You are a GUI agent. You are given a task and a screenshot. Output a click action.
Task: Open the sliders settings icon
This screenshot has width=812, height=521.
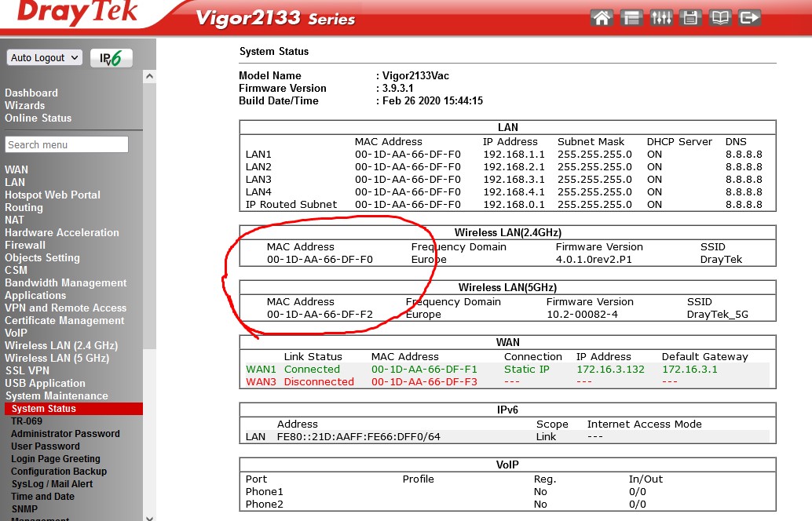[x=661, y=17]
